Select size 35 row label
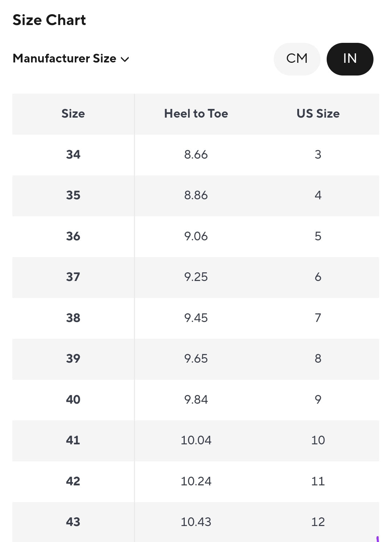This screenshot has width=392, height=542. (x=73, y=195)
